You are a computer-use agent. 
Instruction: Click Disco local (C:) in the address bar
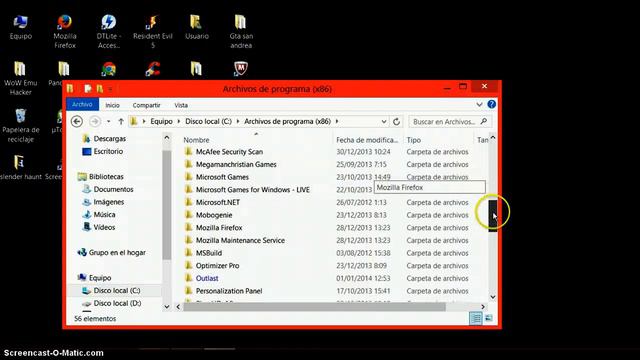click(x=208, y=121)
